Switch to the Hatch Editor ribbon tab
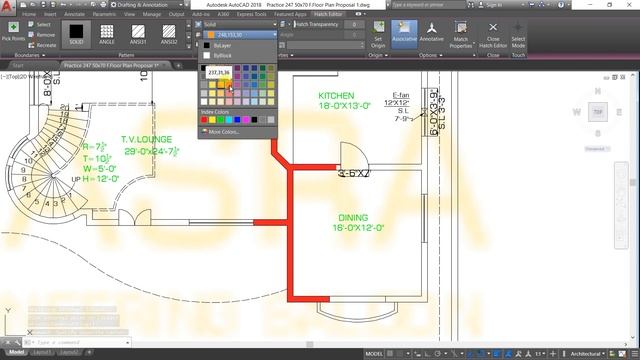 coord(328,14)
